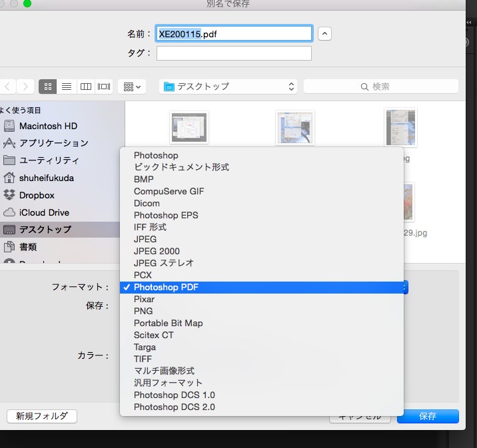Choose 汎用フォーマット format
This screenshot has height=448, width=477.
262,383
